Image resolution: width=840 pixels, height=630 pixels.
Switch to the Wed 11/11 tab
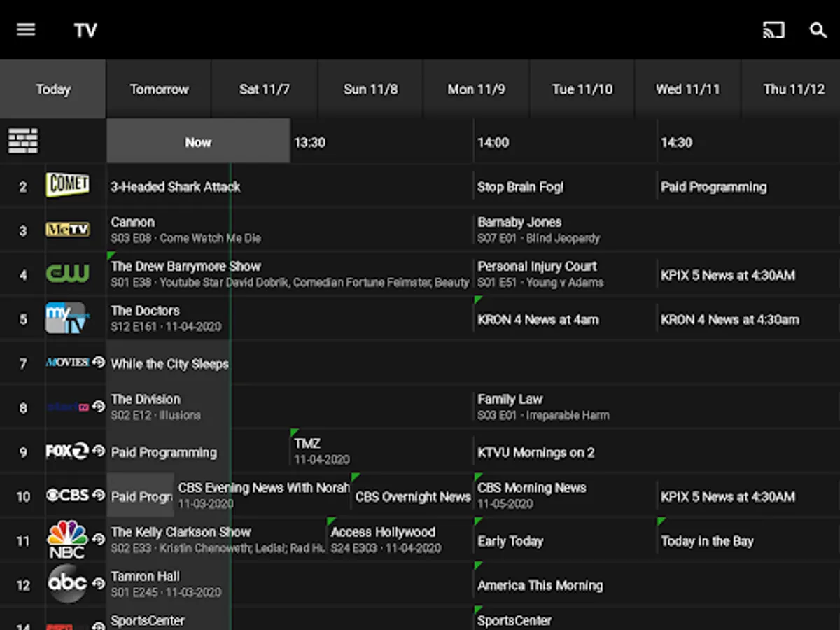[687, 89]
